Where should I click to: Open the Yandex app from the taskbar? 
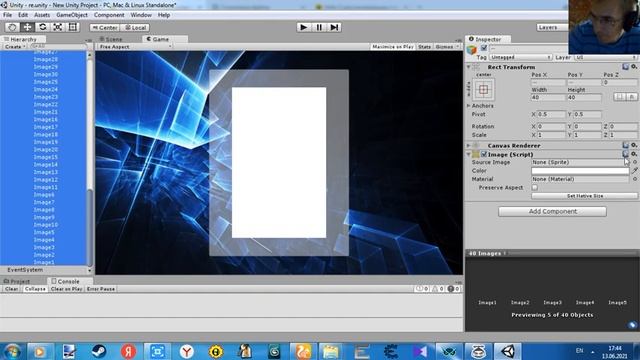(x=128, y=351)
